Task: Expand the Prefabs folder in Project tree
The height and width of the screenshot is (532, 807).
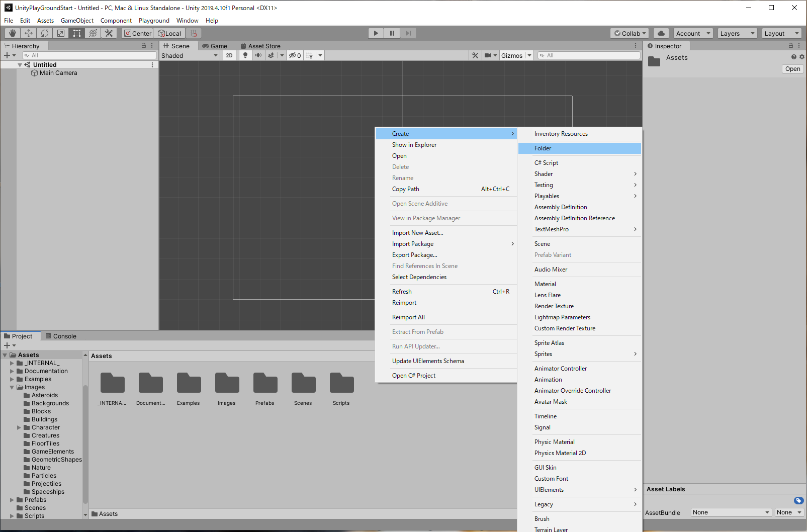Action: pos(12,500)
